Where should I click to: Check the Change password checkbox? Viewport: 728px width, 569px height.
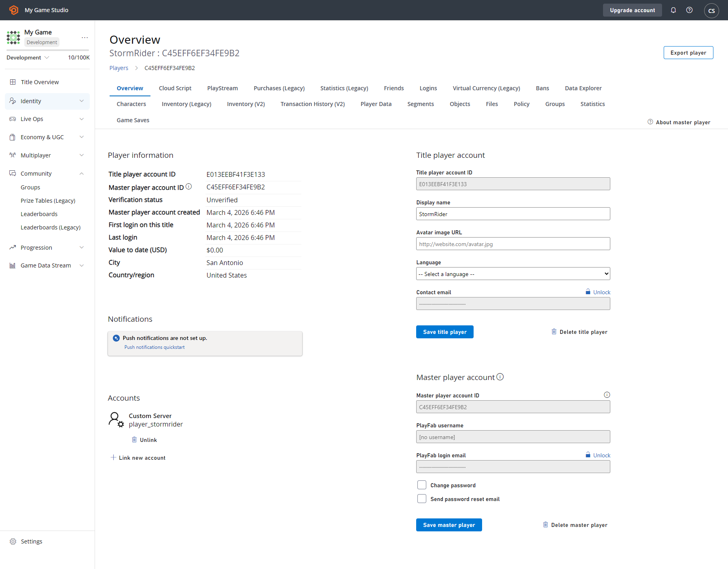coord(422,485)
